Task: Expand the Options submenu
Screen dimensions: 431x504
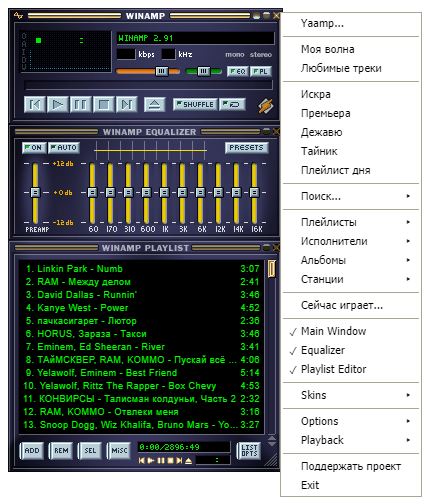Action: (x=351, y=421)
